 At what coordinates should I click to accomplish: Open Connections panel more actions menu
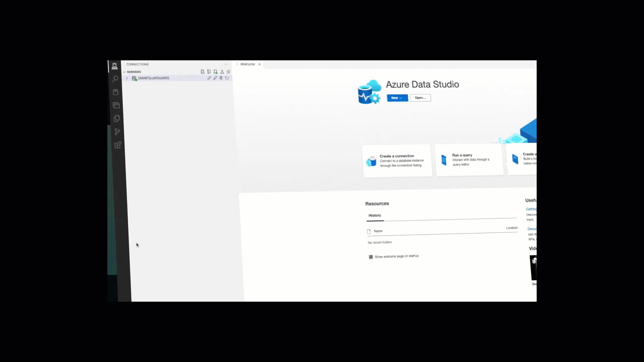[x=226, y=64]
